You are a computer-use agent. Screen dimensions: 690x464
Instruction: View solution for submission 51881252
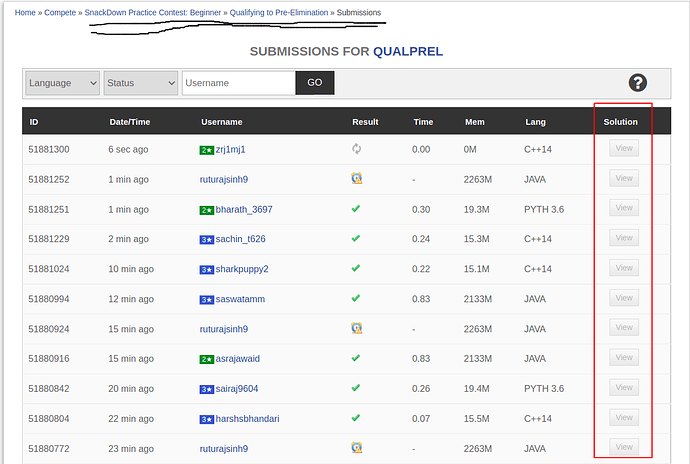[x=624, y=178]
